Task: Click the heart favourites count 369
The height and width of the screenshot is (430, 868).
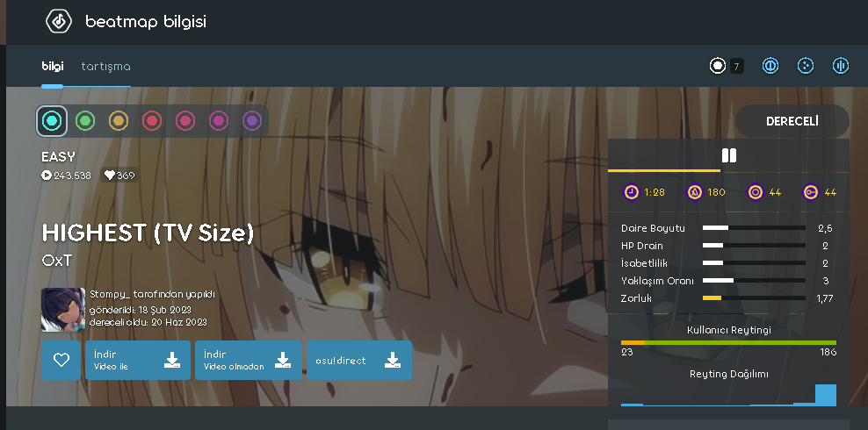Action: [x=119, y=176]
